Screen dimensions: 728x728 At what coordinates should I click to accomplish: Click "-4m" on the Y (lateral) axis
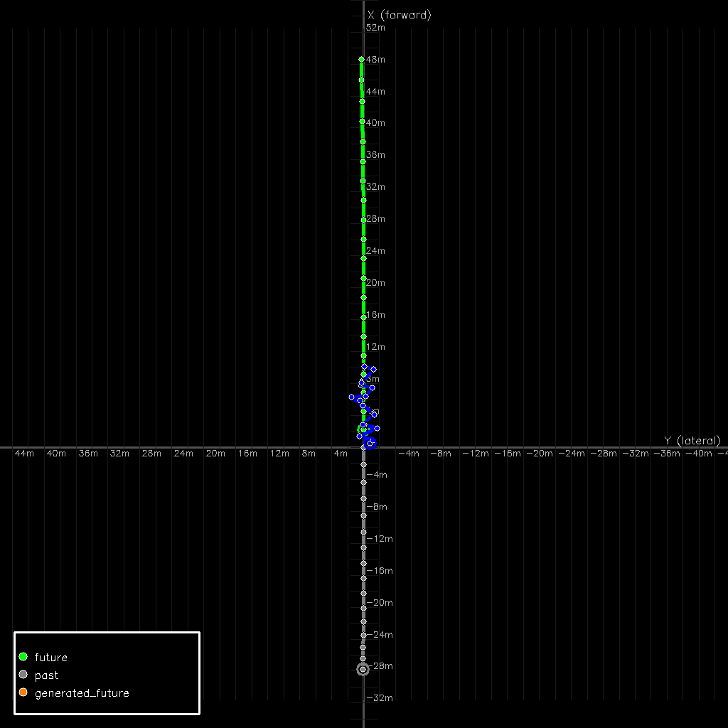pyautogui.click(x=409, y=454)
